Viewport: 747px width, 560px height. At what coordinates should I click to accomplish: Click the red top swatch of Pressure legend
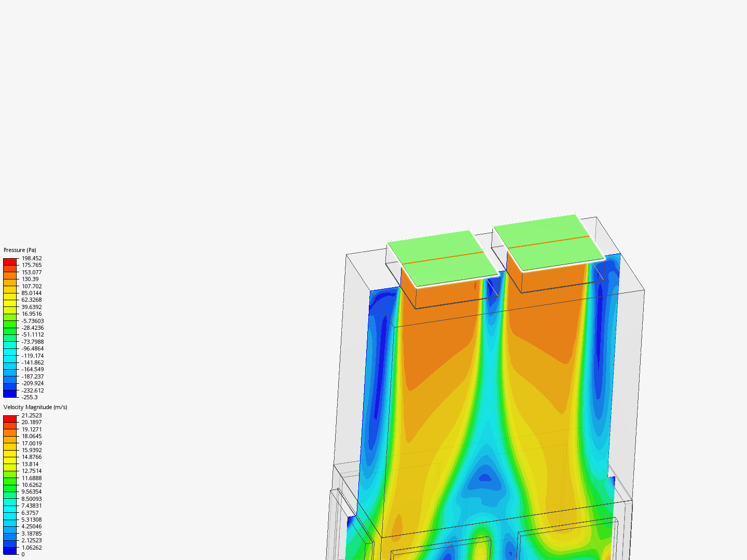tap(10, 262)
